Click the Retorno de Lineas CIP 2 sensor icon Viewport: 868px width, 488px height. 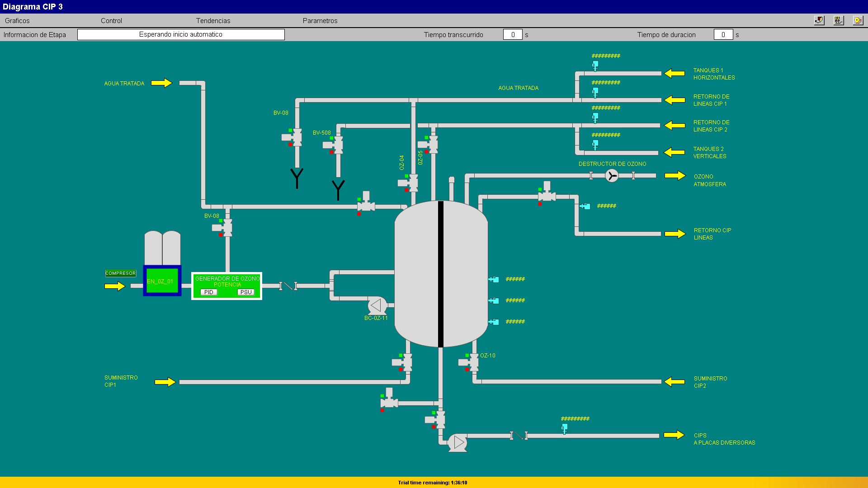pyautogui.click(x=595, y=118)
